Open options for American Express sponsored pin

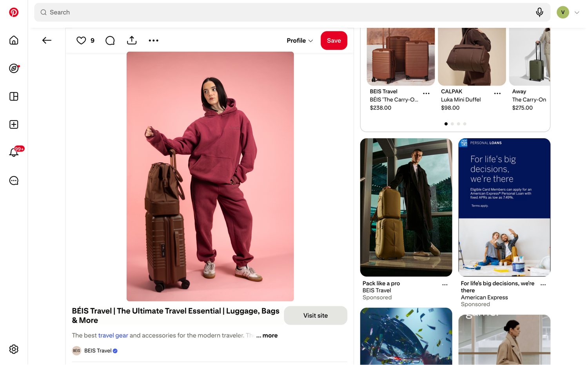[x=543, y=285]
